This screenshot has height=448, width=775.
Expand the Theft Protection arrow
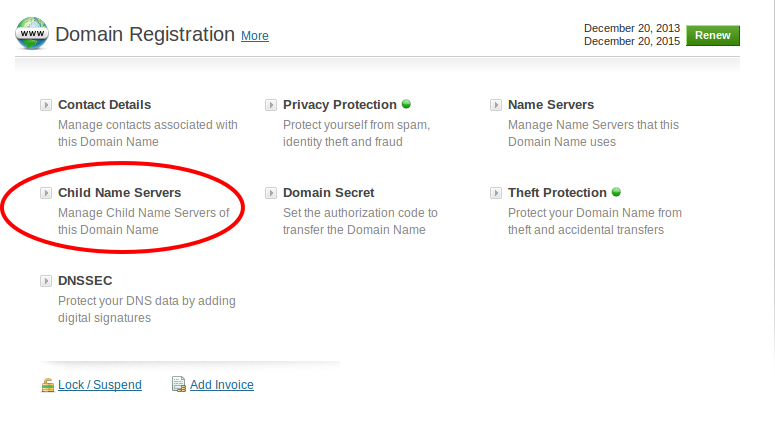coord(496,193)
